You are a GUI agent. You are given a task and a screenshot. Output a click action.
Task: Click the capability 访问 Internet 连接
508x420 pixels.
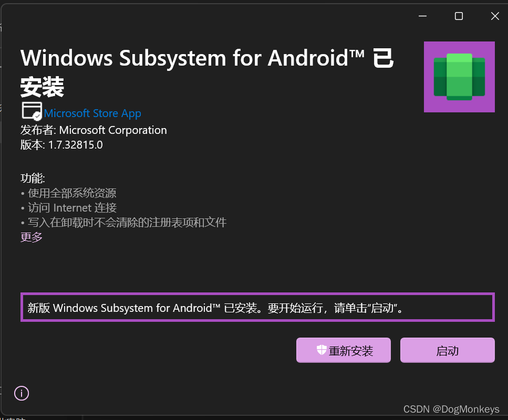69,207
